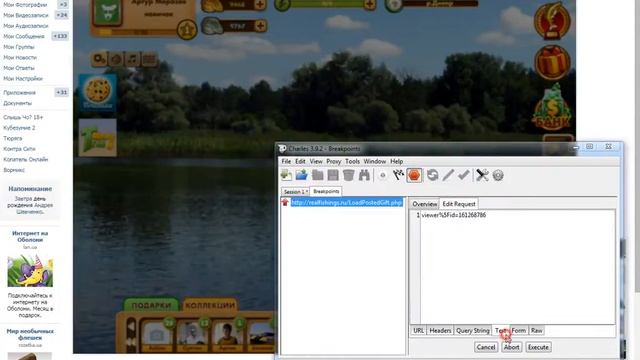Toggle the Throttling checkered flag icon
640x360 pixels.
pos(398,175)
